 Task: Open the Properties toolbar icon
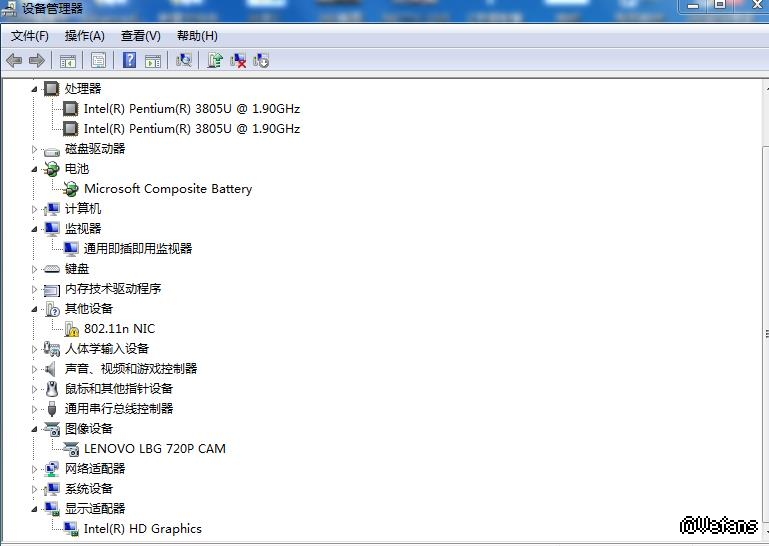[x=98, y=61]
